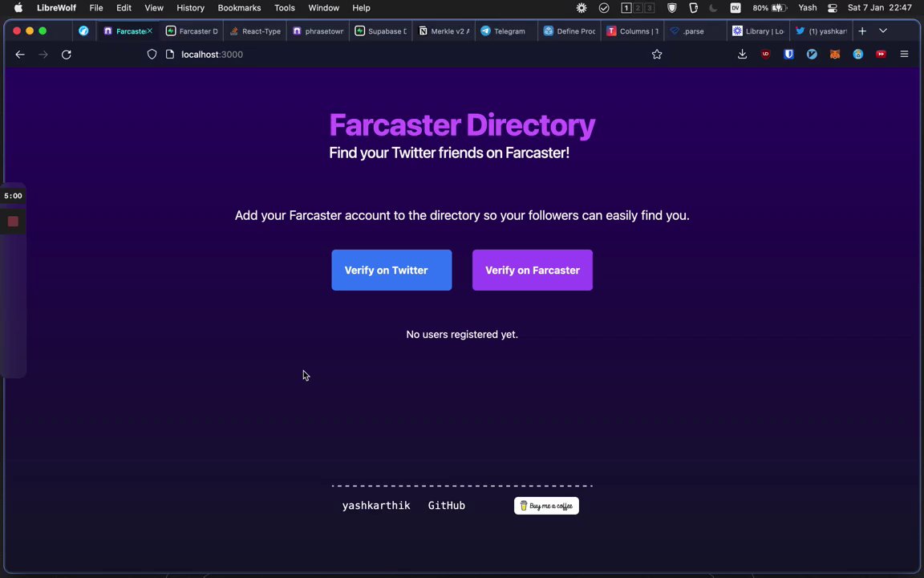Open the Downloads panel

(743, 55)
